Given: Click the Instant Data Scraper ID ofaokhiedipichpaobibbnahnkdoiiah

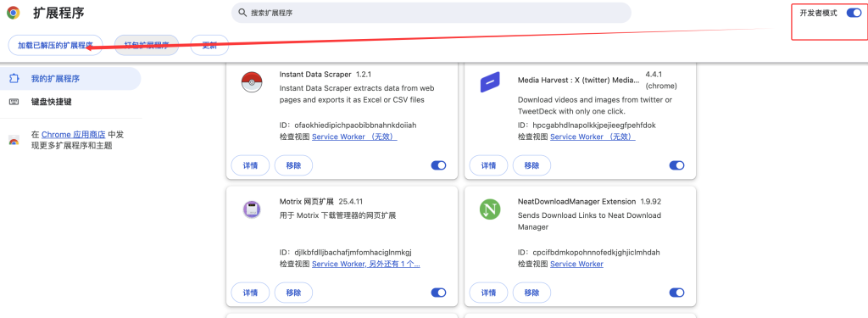Looking at the screenshot, I should [x=355, y=126].
